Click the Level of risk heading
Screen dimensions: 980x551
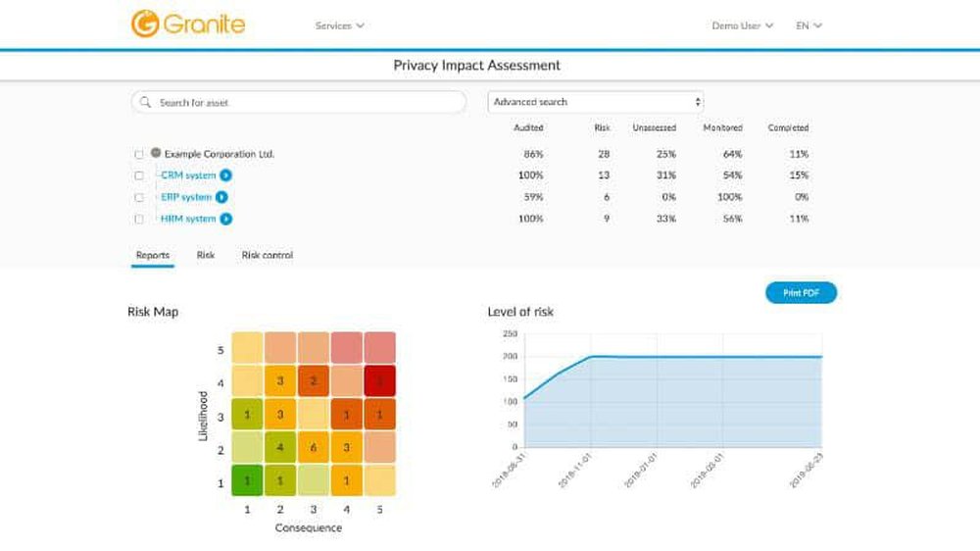tap(520, 312)
